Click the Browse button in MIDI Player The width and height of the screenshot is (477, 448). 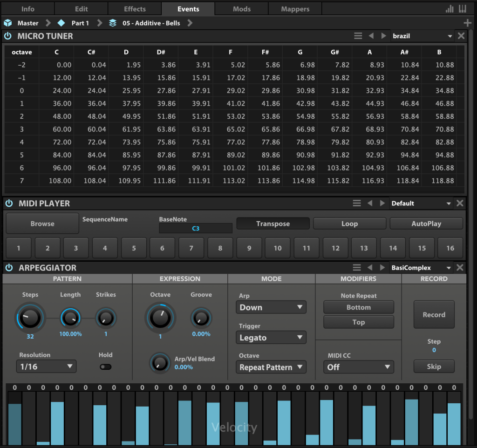pos(42,224)
